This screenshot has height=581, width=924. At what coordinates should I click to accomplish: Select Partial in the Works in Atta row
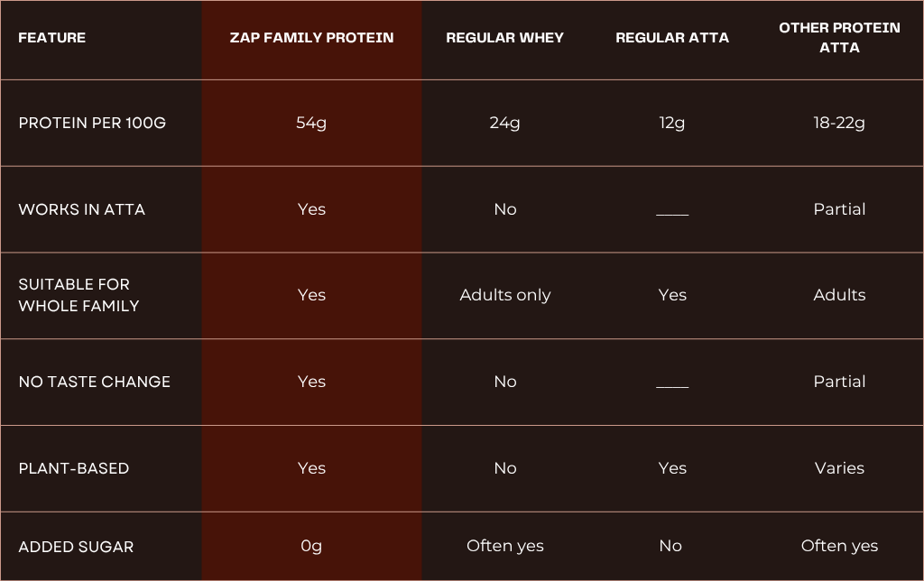coord(839,209)
